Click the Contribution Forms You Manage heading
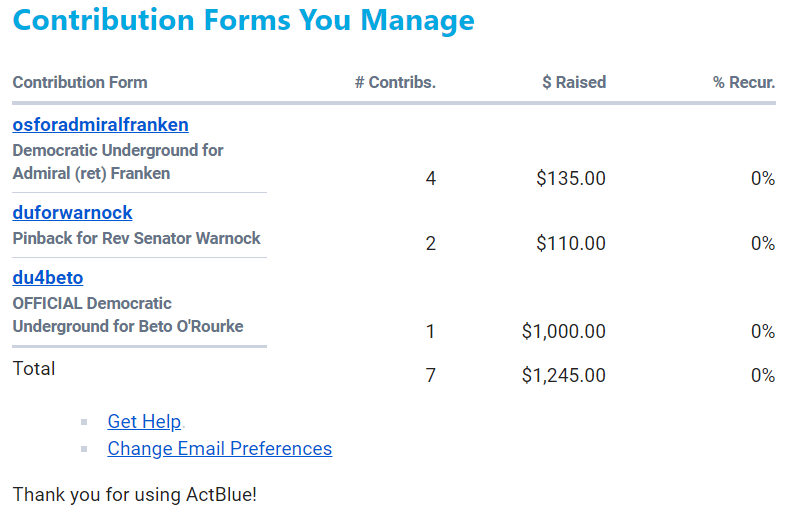 click(x=244, y=20)
